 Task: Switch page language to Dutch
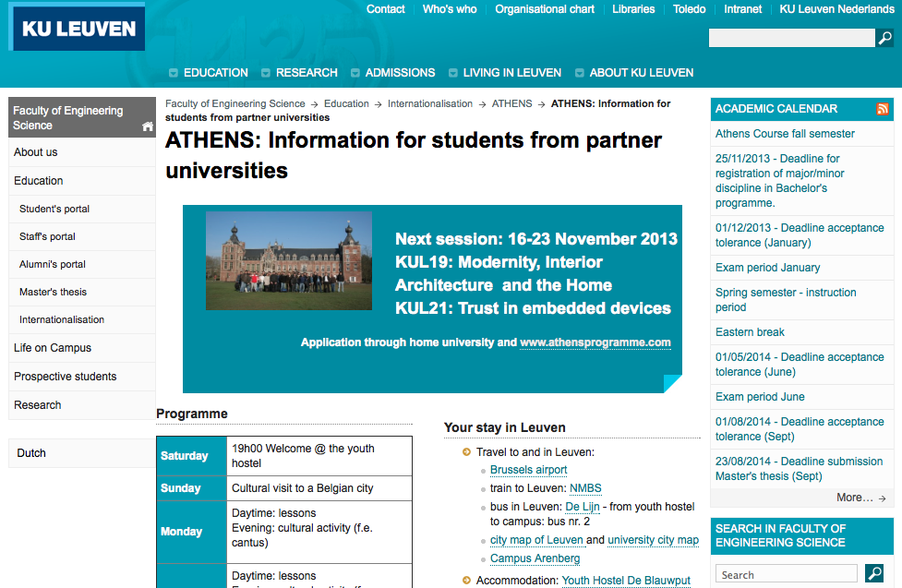[x=81, y=453]
